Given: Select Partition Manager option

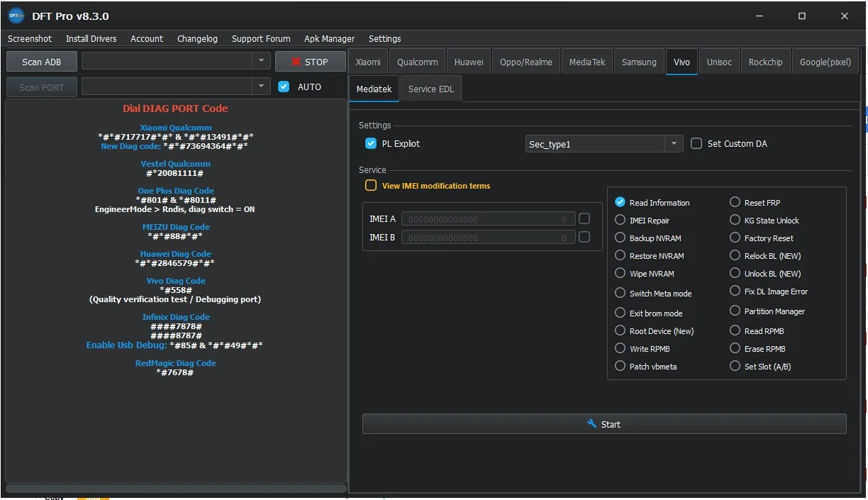Looking at the screenshot, I should 735,311.
